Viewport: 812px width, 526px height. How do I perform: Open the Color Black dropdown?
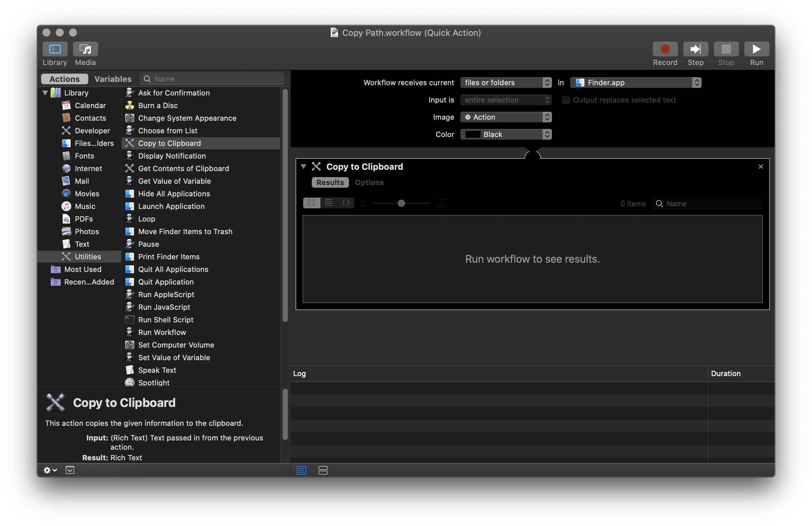(x=506, y=134)
